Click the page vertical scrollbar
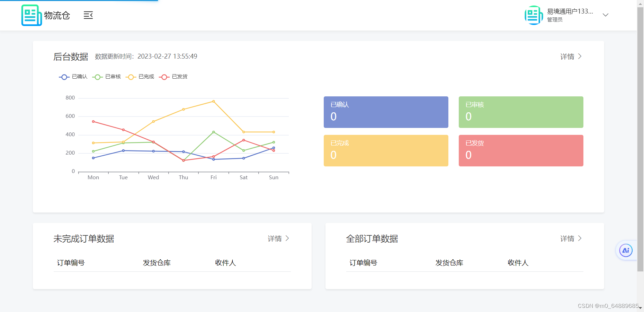The width and height of the screenshot is (644, 312). point(641,139)
